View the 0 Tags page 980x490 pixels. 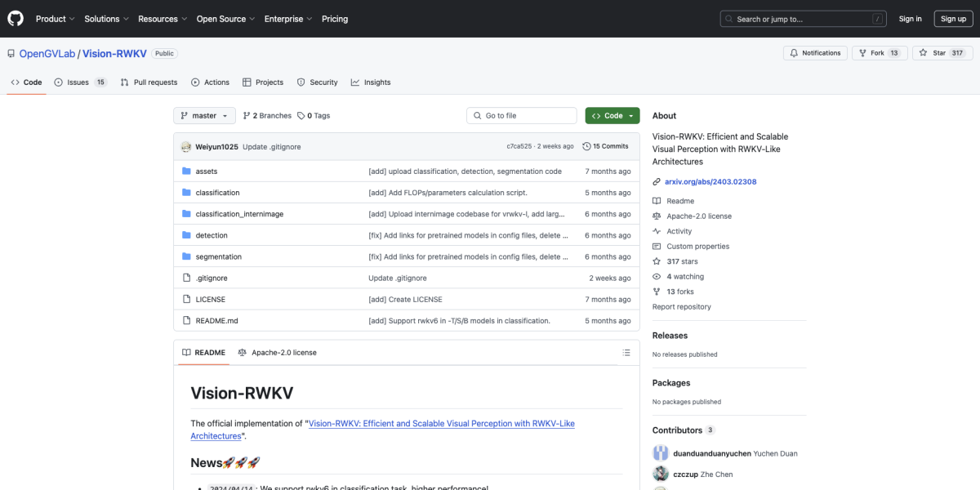(314, 116)
